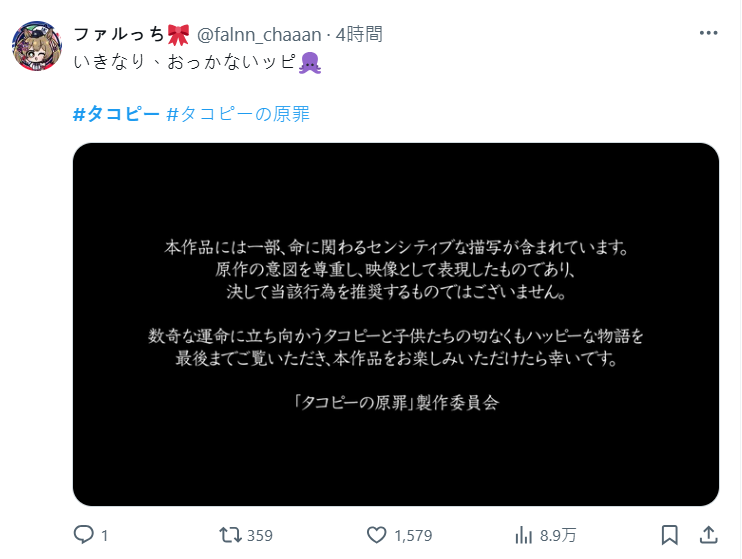Click the 359 retweet count
The width and height of the screenshot is (742, 559).
[x=260, y=536]
